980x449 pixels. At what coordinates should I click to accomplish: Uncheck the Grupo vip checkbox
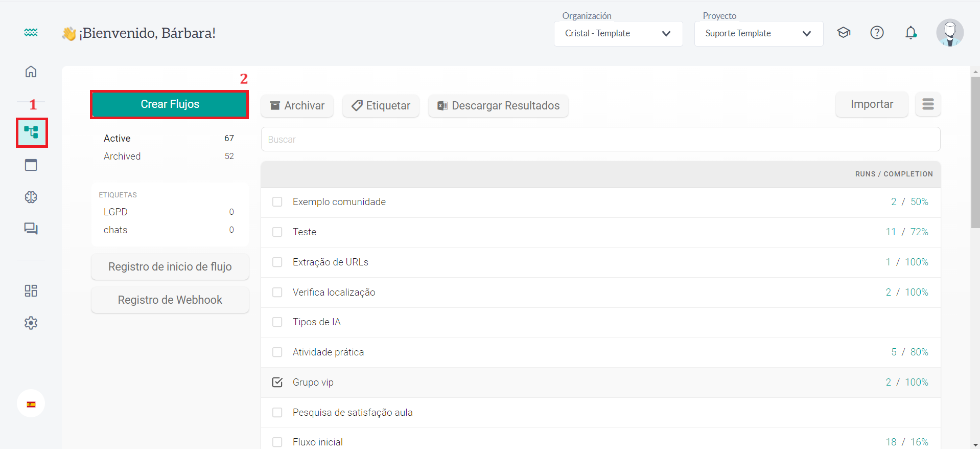pos(277,383)
